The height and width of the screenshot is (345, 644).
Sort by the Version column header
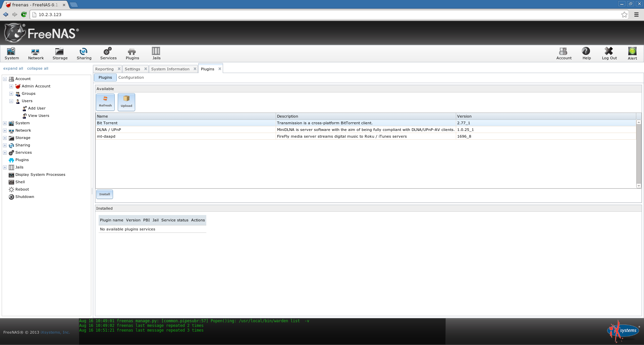point(546,116)
